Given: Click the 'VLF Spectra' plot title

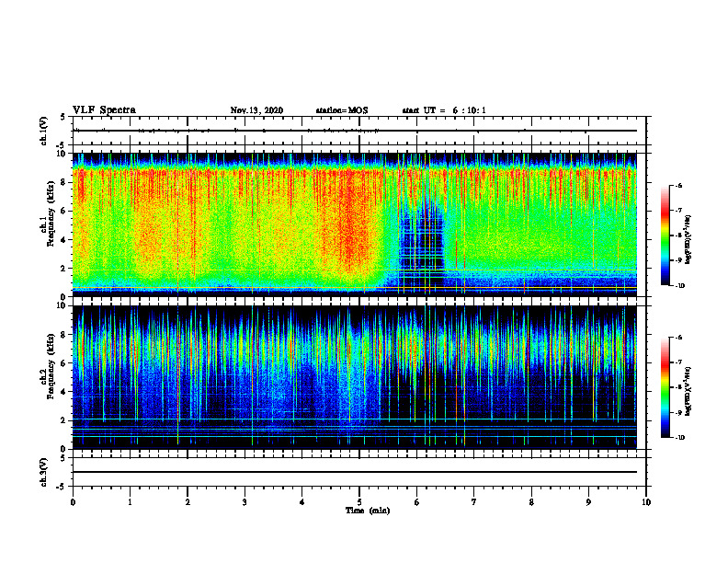Looking at the screenshot, I should 104,110.
